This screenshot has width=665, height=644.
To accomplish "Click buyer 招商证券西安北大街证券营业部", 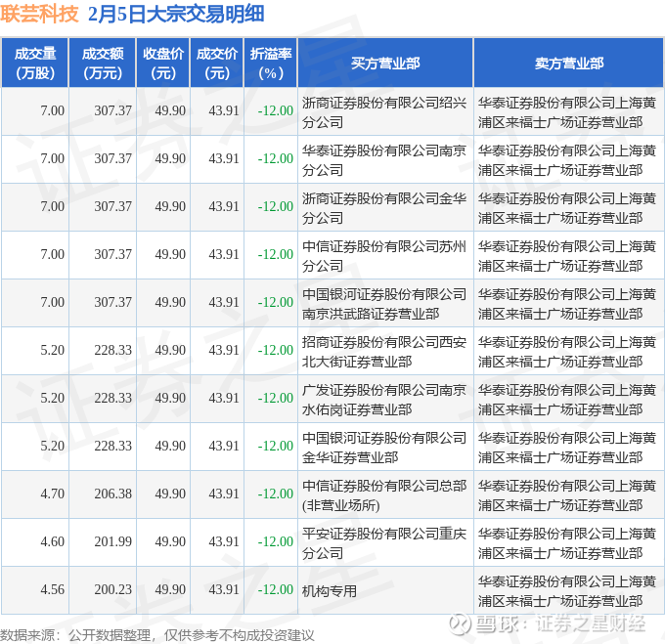I will (384, 351).
